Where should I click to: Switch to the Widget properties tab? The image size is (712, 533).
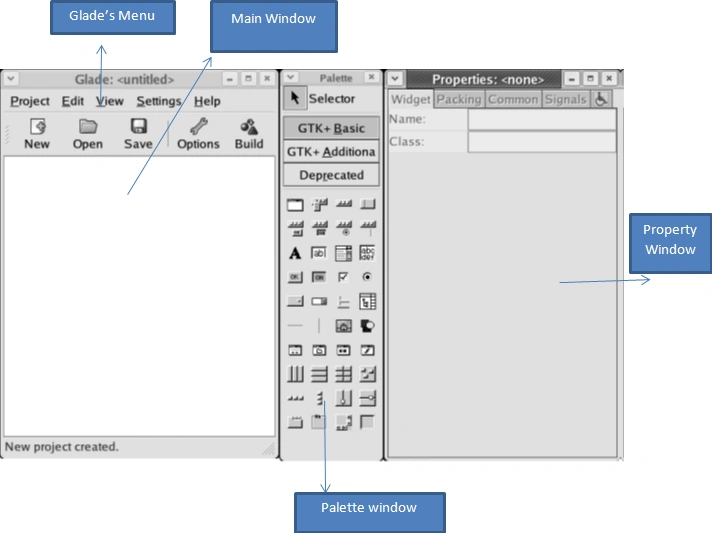(410, 99)
